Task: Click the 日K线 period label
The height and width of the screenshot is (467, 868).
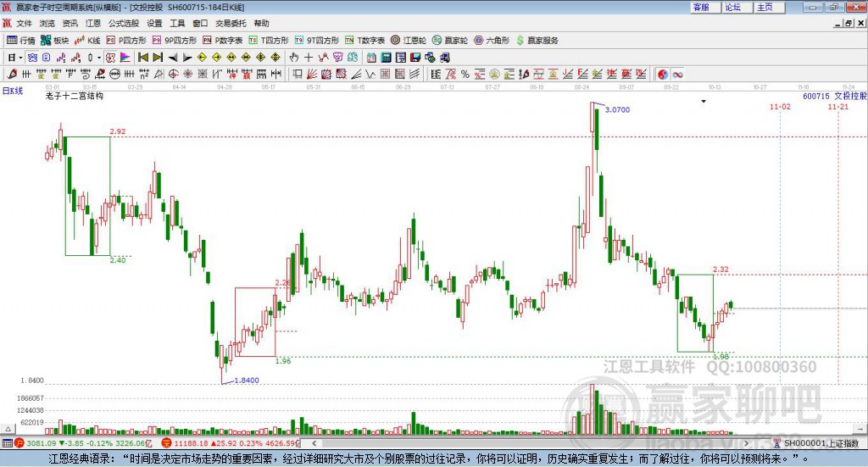Action: point(13,92)
